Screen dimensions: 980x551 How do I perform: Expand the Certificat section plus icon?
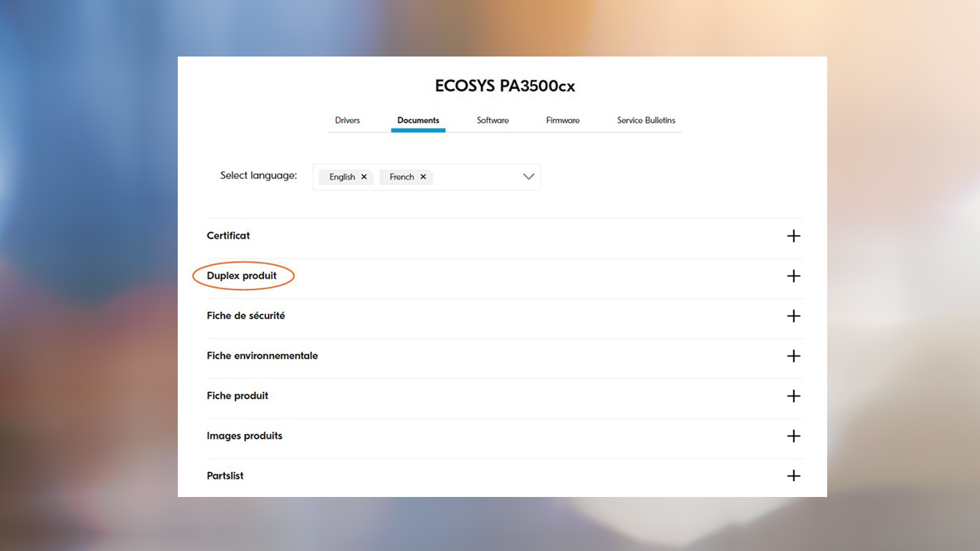[x=793, y=236]
